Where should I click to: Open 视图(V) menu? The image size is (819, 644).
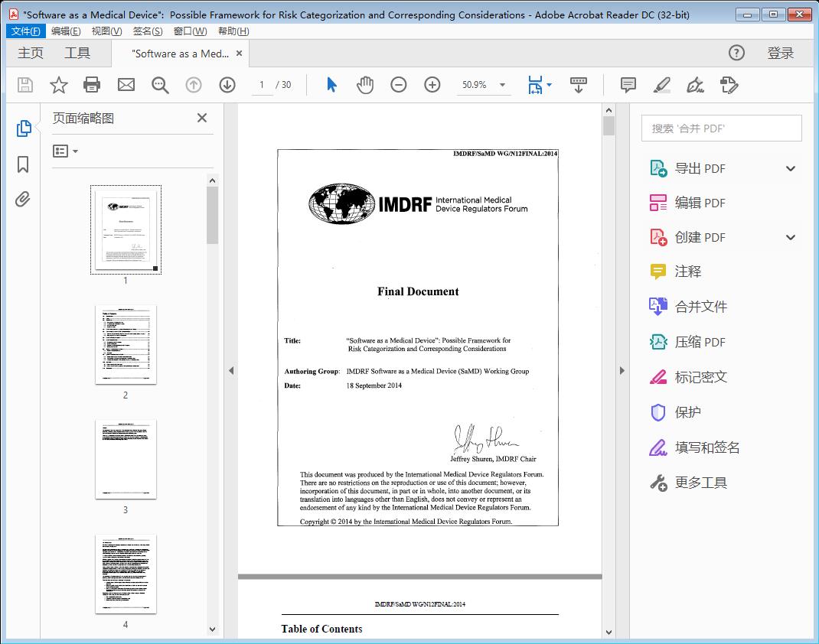(106, 31)
